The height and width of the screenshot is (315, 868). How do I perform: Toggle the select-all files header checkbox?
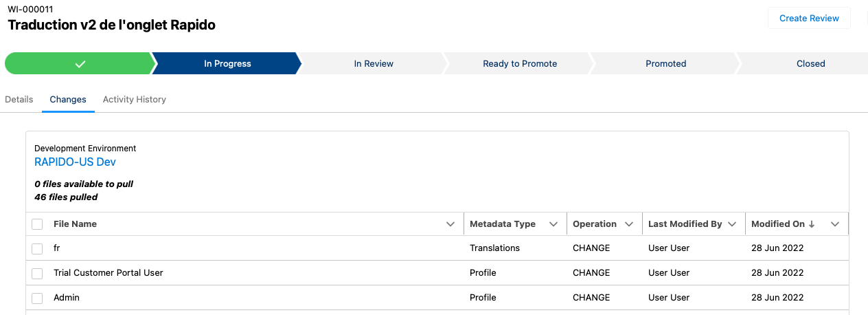(x=37, y=224)
